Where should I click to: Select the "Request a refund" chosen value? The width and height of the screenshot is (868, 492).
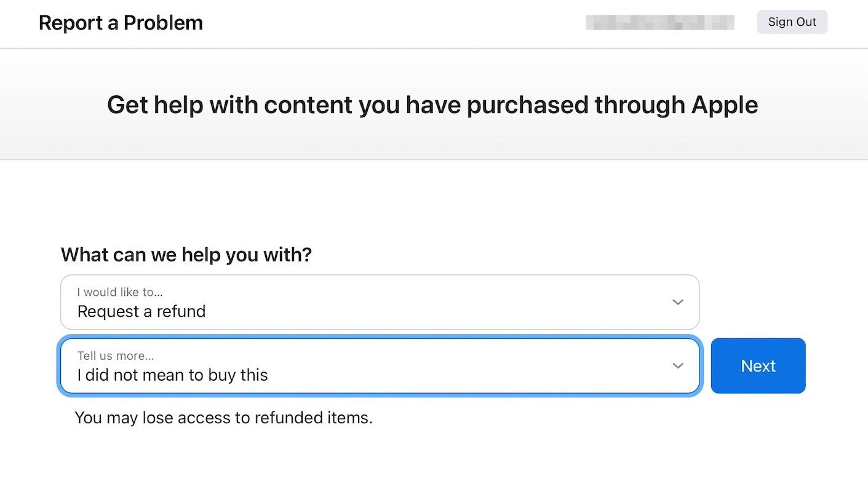(141, 312)
